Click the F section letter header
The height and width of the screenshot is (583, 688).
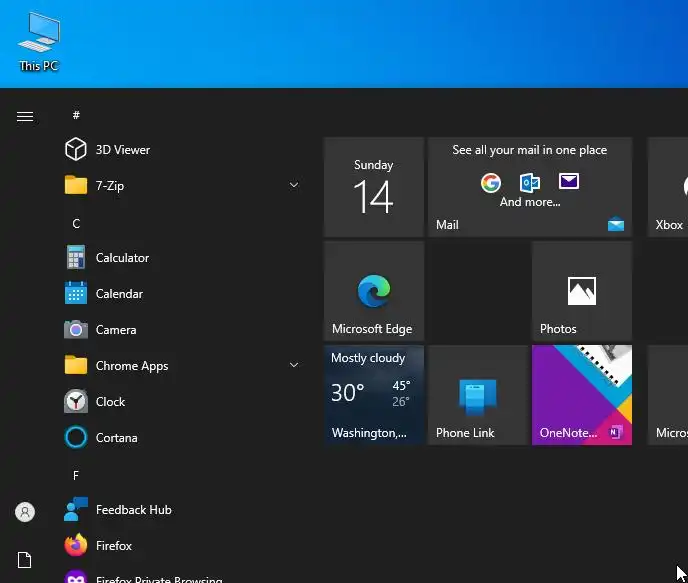tap(76, 476)
